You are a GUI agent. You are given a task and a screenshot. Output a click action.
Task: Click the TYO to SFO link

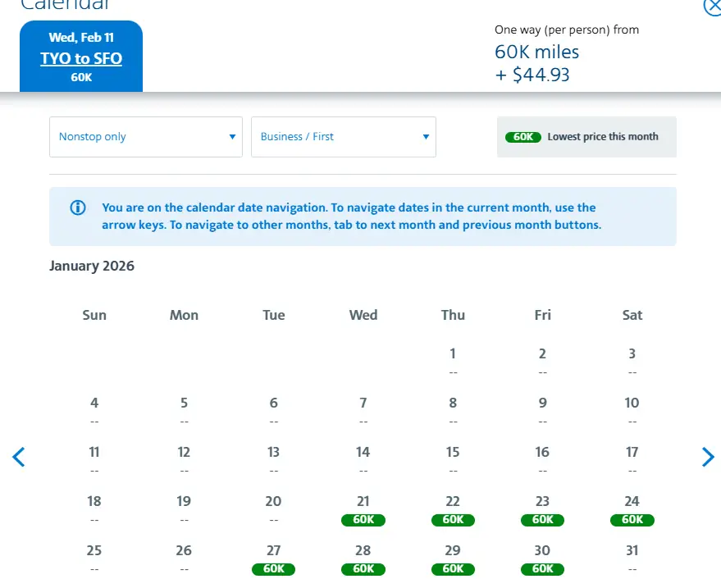pos(81,59)
